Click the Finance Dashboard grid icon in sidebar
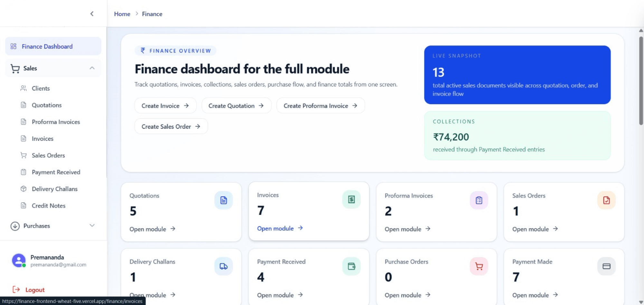644x305 pixels. point(13,46)
